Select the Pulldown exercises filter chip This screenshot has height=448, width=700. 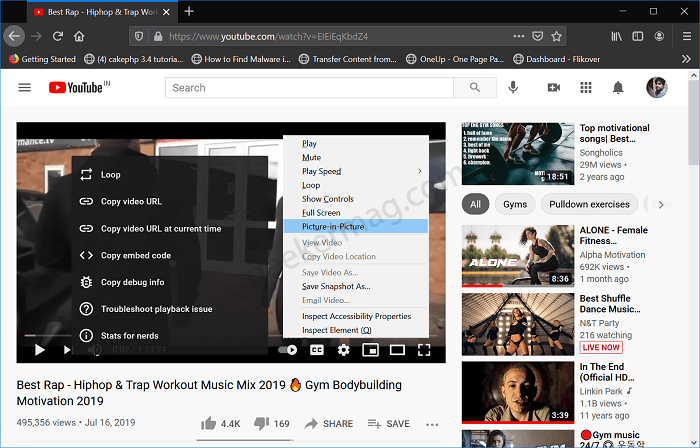tap(589, 204)
